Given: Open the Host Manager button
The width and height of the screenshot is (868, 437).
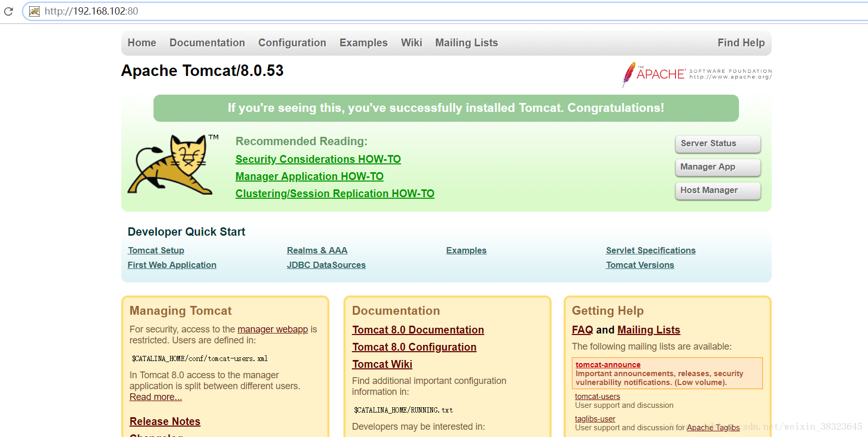Looking at the screenshot, I should (x=718, y=190).
